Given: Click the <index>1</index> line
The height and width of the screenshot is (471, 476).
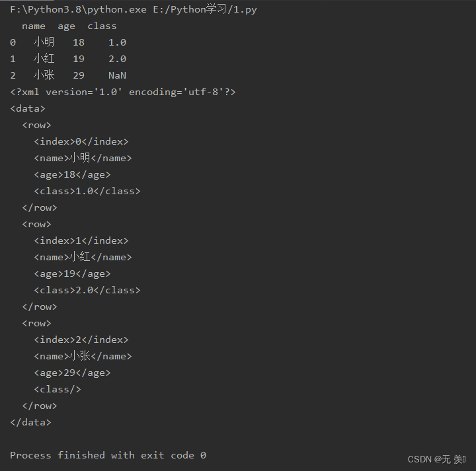Looking at the screenshot, I should [81, 240].
